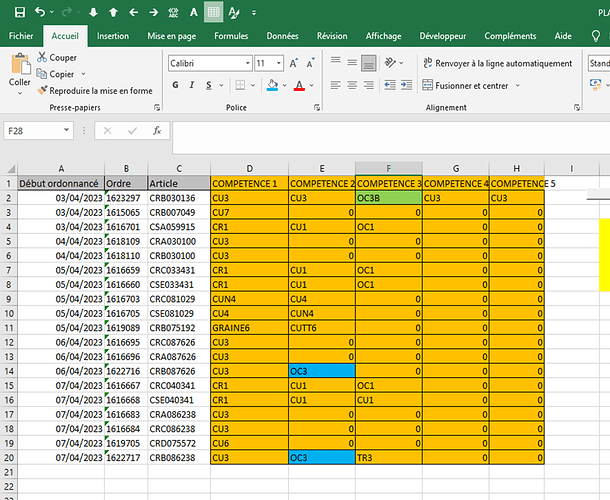This screenshot has width=610, height=500.
Task: Click the Undo arrow icon
Action: pos(38,12)
